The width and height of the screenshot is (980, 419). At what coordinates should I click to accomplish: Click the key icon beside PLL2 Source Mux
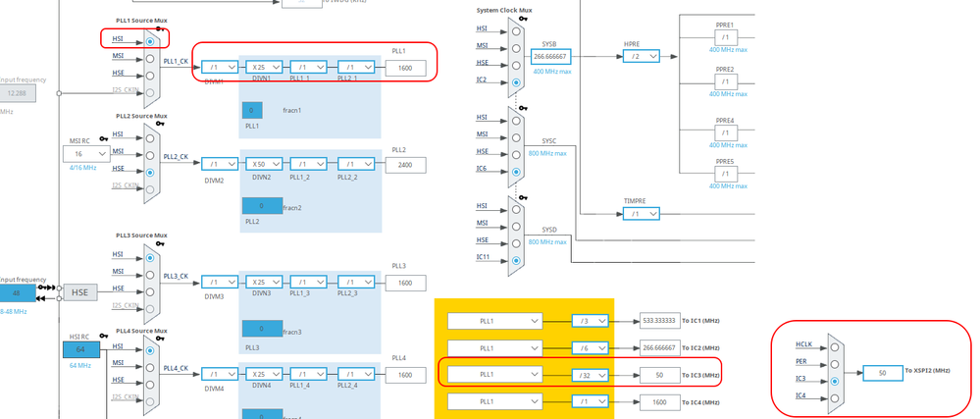[x=161, y=124]
